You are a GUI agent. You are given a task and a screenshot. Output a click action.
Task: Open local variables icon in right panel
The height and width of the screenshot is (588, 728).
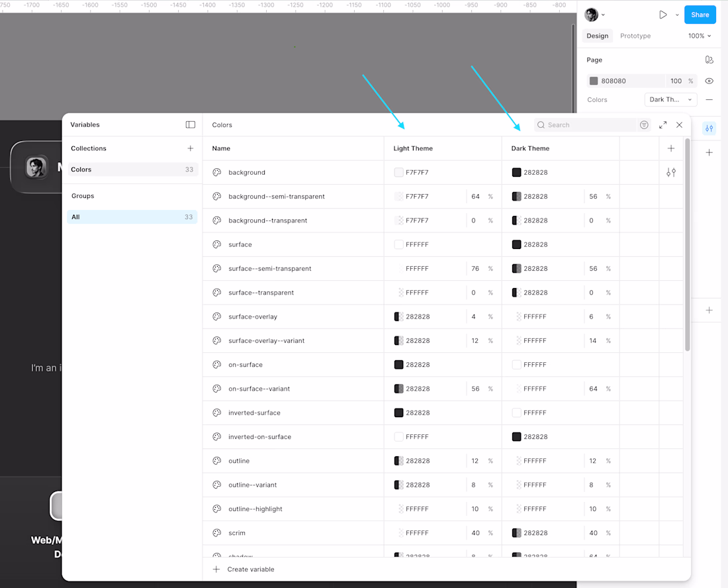pyautogui.click(x=709, y=128)
